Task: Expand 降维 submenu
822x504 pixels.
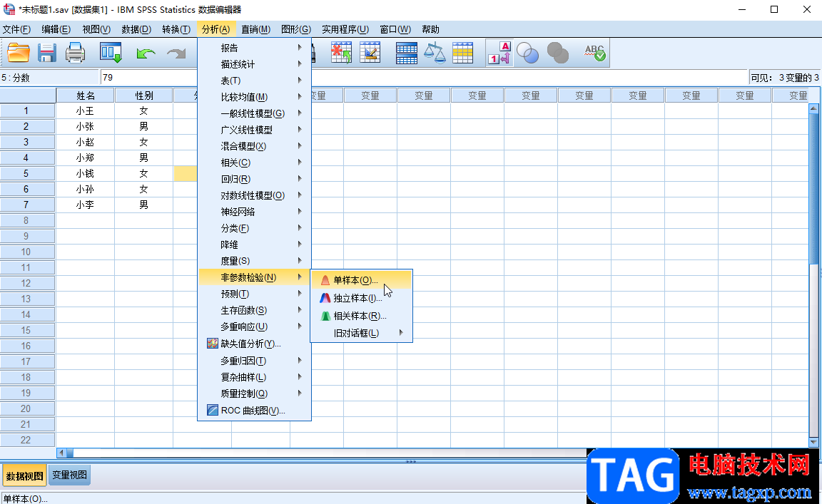Action: tap(254, 245)
